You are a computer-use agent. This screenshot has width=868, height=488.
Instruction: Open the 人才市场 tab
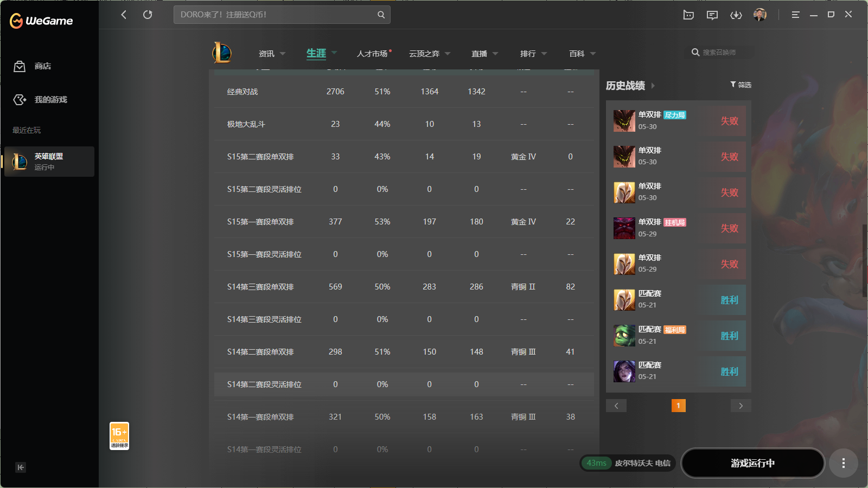[x=373, y=54]
